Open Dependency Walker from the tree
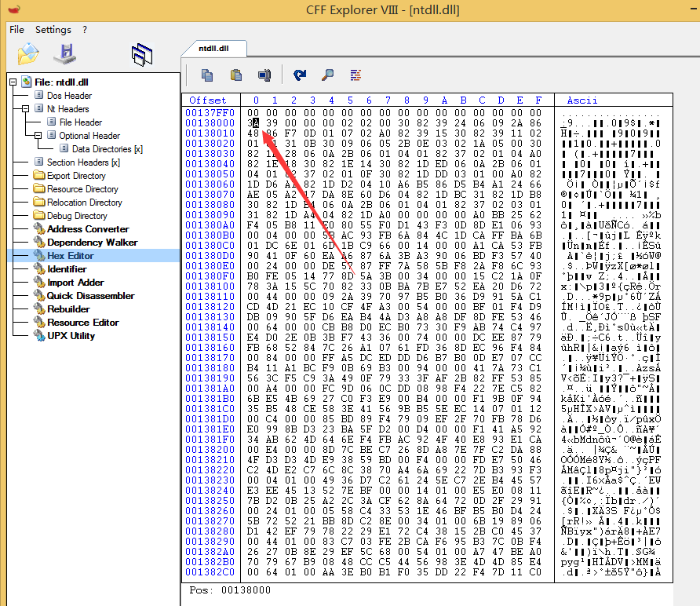The width and height of the screenshot is (700, 606). click(93, 243)
